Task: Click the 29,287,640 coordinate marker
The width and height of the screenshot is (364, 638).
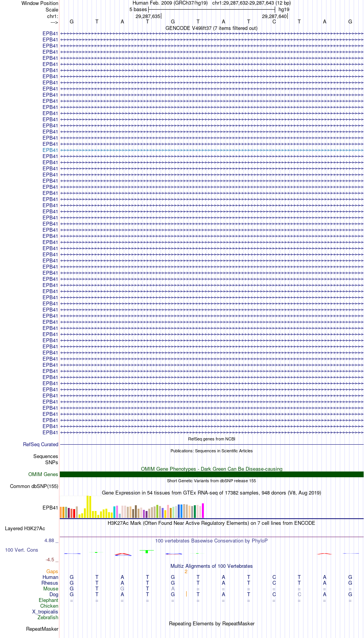Action: click(x=274, y=16)
